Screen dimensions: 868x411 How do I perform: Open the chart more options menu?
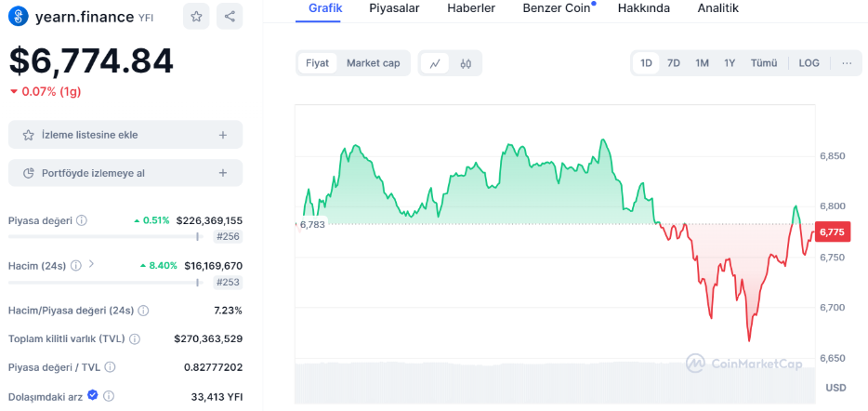coord(847,63)
